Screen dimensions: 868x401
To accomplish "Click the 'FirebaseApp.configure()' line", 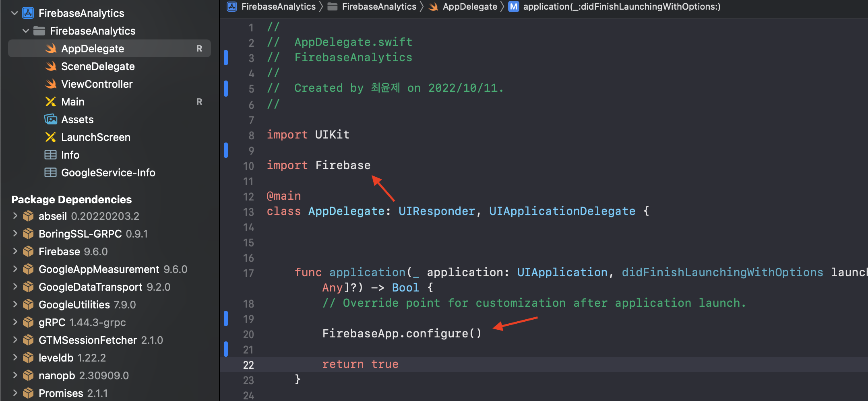I will pos(402,333).
